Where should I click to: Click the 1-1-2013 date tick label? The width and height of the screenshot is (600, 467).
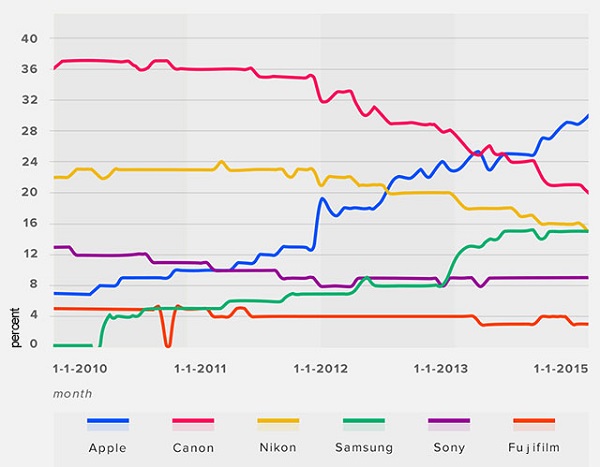(x=438, y=368)
